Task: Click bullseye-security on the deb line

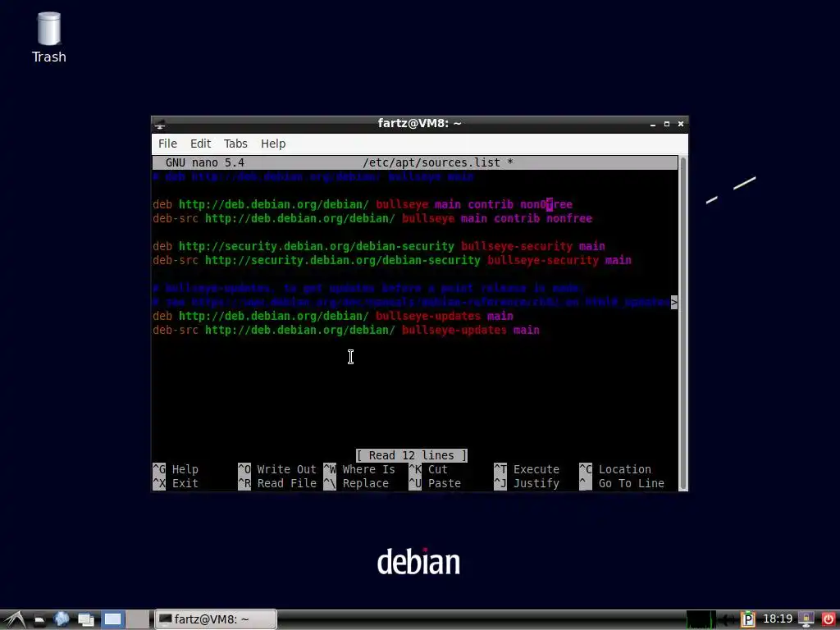Action: coord(517,246)
